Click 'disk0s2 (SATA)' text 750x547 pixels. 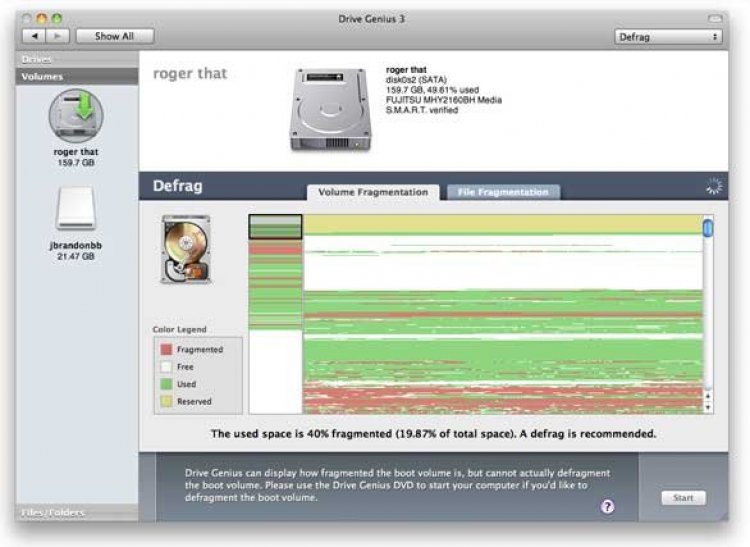(x=417, y=80)
